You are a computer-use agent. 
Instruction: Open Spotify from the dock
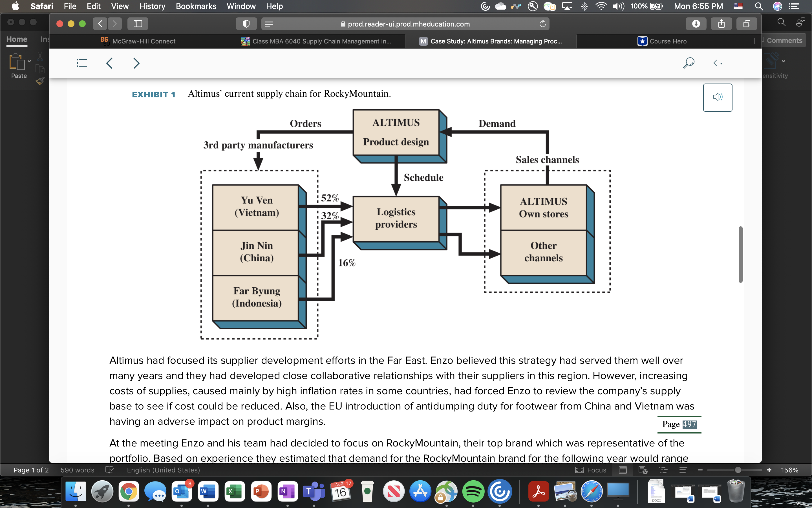(x=473, y=492)
